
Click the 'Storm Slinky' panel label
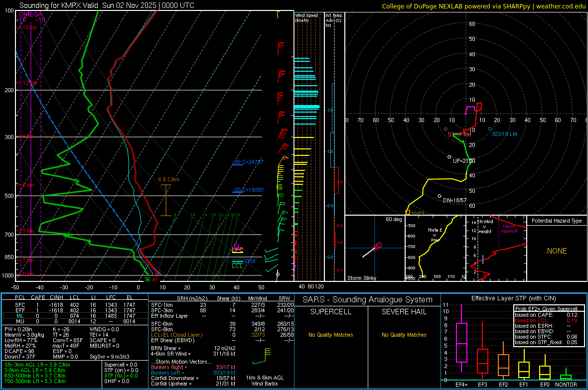tap(361, 278)
